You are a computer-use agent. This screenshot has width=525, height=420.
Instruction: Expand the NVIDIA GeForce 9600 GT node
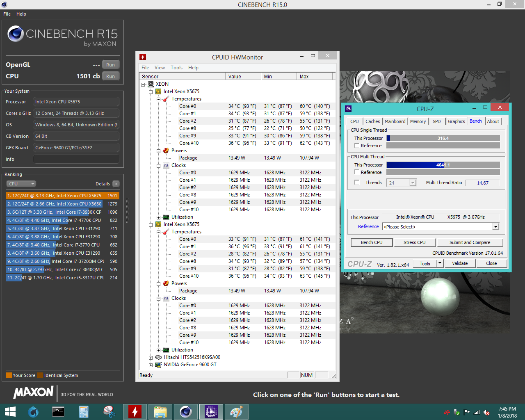click(151, 365)
